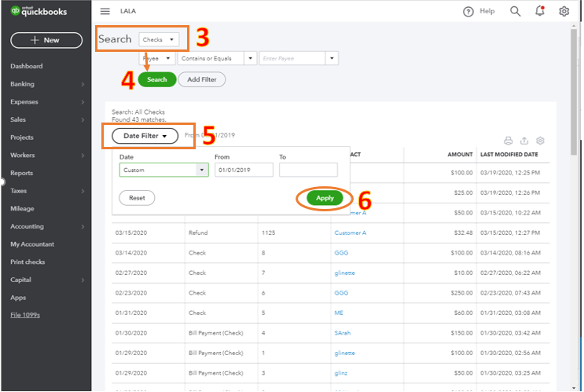Viewport: 584px width, 392px height.
Task: Open Customer A link in Refund row
Action: [x=350, y=233]
